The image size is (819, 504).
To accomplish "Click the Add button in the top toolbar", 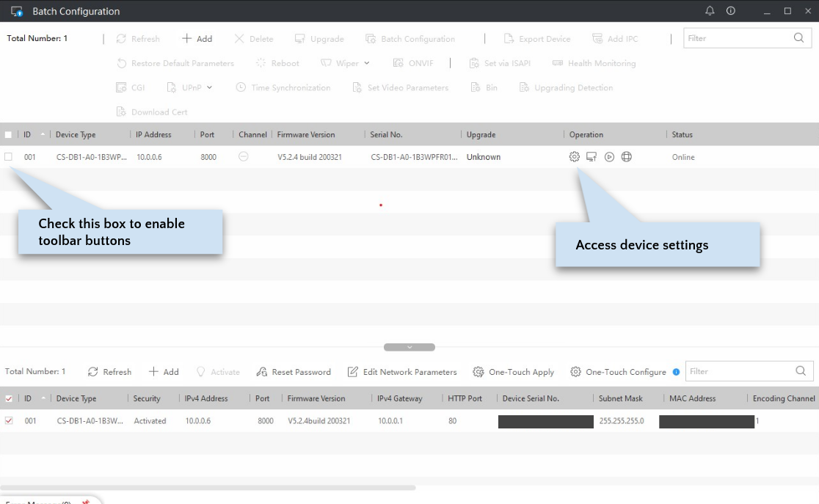I will click(197, 38).
